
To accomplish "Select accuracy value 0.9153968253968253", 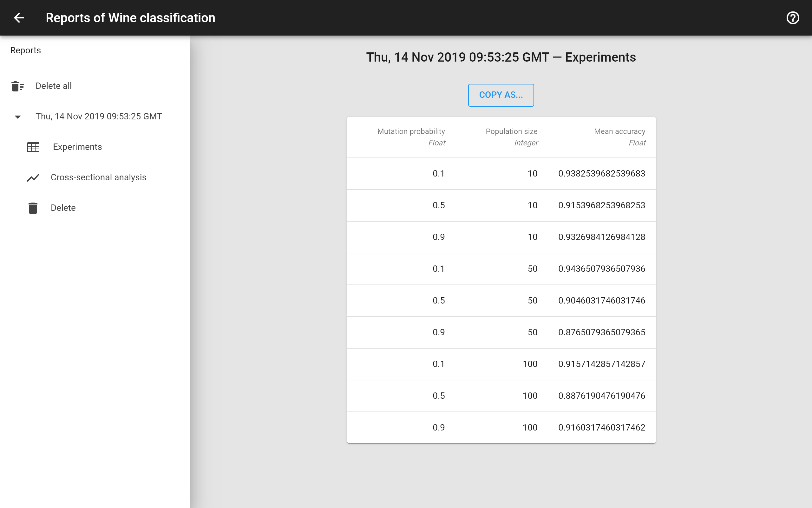I will click(x=602, y=205).
